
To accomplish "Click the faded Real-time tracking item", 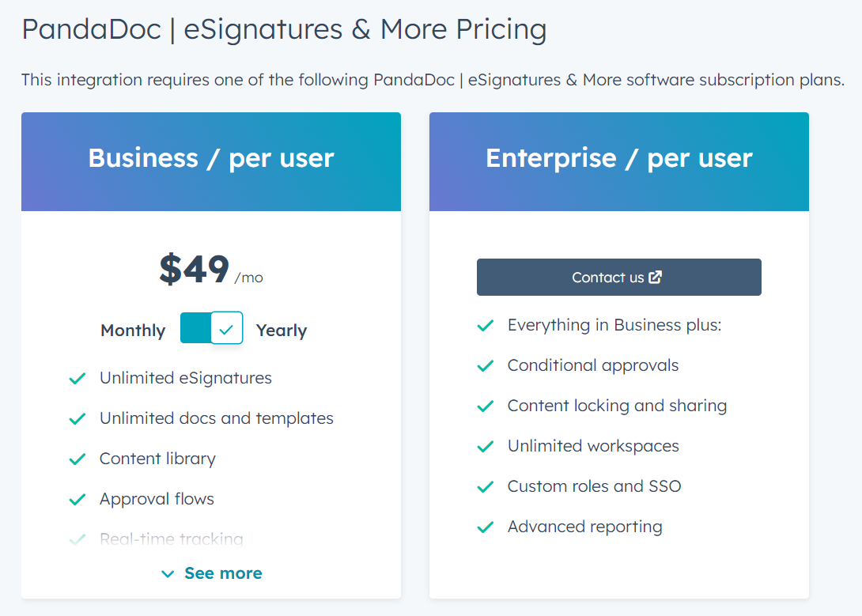I will pos(171,539).
